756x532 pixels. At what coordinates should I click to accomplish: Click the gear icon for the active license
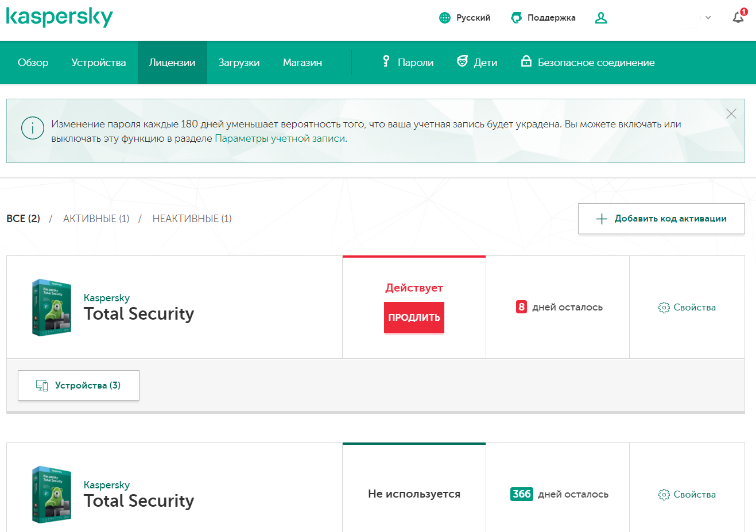(x=664, y=308)
